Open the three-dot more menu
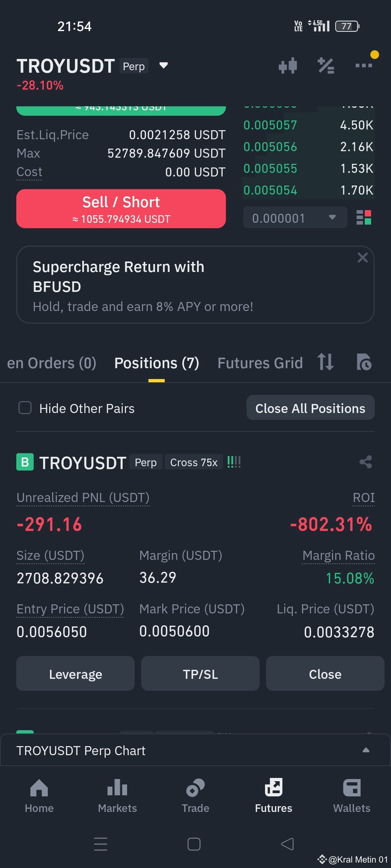Screen dimensions: 391x868 [364, 65]
